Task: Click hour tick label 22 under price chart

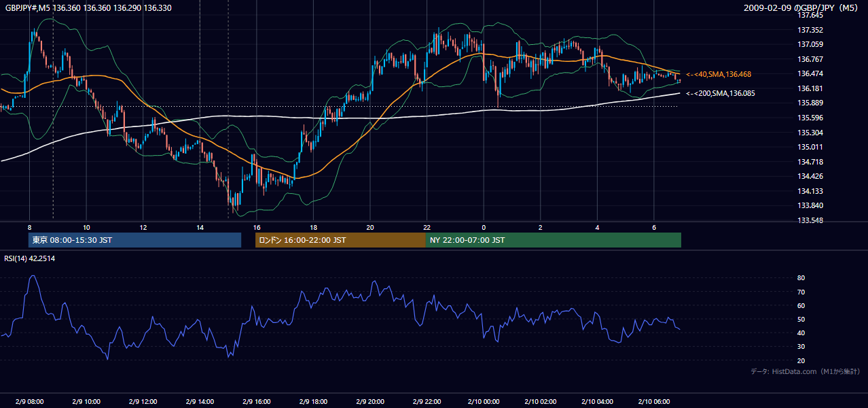Action: click(427, 226)
